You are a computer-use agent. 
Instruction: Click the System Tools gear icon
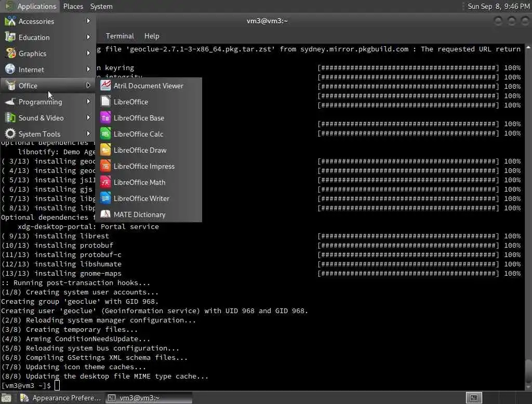click(x=10, y=133)
